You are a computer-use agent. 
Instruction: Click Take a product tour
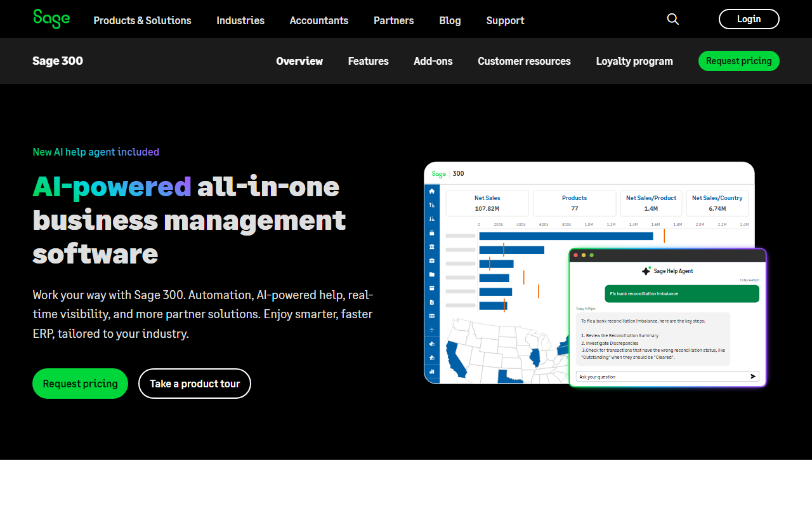coord(195,384)
